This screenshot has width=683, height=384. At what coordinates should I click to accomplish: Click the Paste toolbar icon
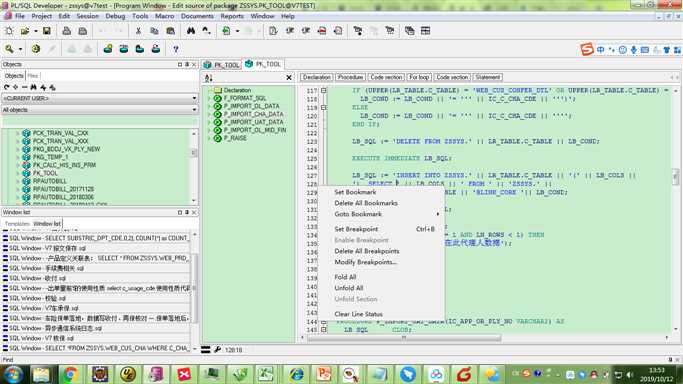[x=170, y=31]
